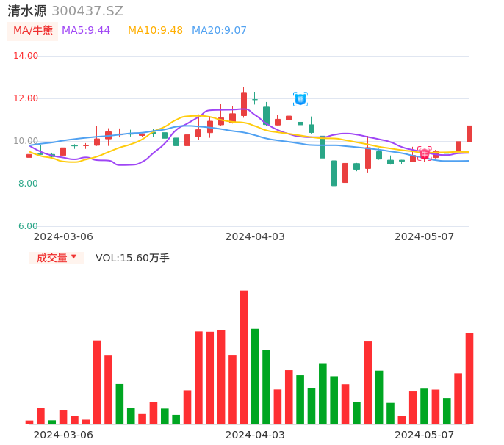The image size is (504, 445).
Task: Click the tallest green volume bar
Action: click(255, 377)
